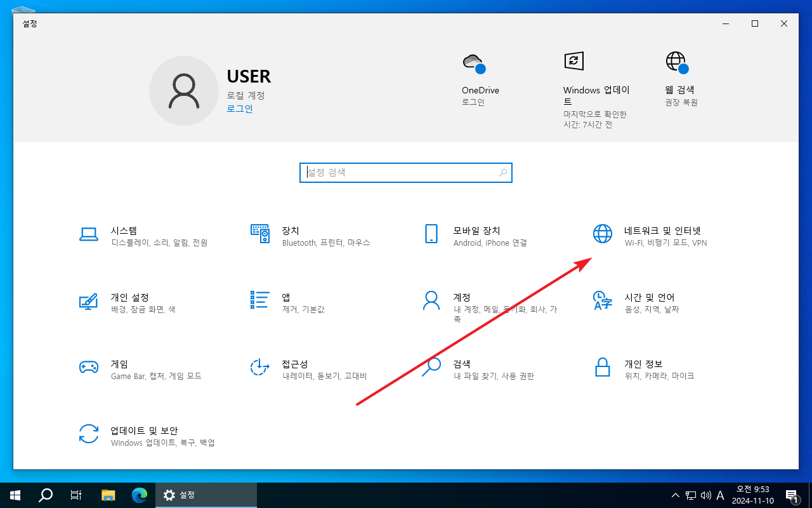Click the 마지막으로 확인한 시간 text
The width and height of the screenshot is (812, 508).
click(595, 119)
